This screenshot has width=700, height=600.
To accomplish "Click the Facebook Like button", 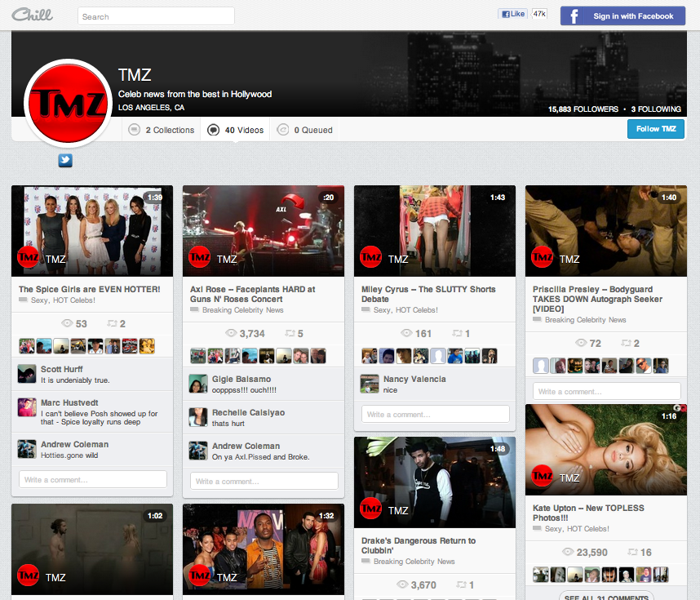I will coord(513,14).
